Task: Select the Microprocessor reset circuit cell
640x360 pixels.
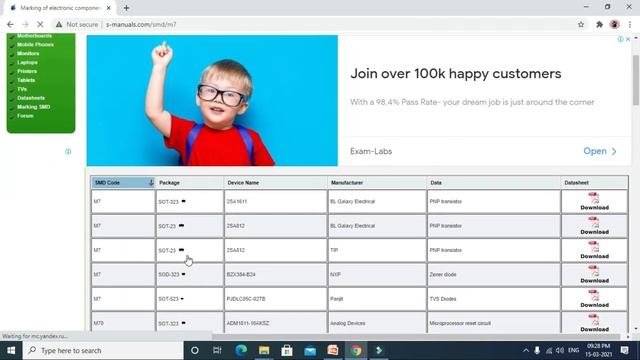Action: [493, 323]
